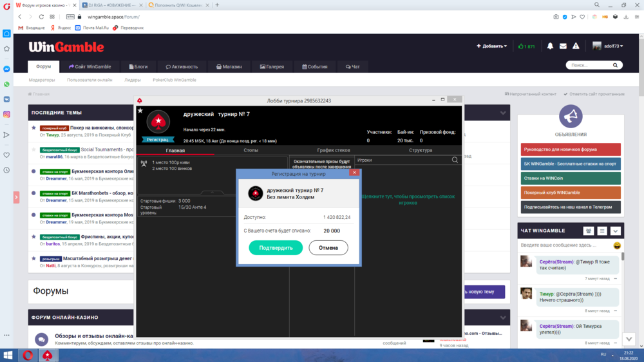
Task: Open the Структура tab in tournament lobby
Action: pyautogui.click(x=421, y=150)
